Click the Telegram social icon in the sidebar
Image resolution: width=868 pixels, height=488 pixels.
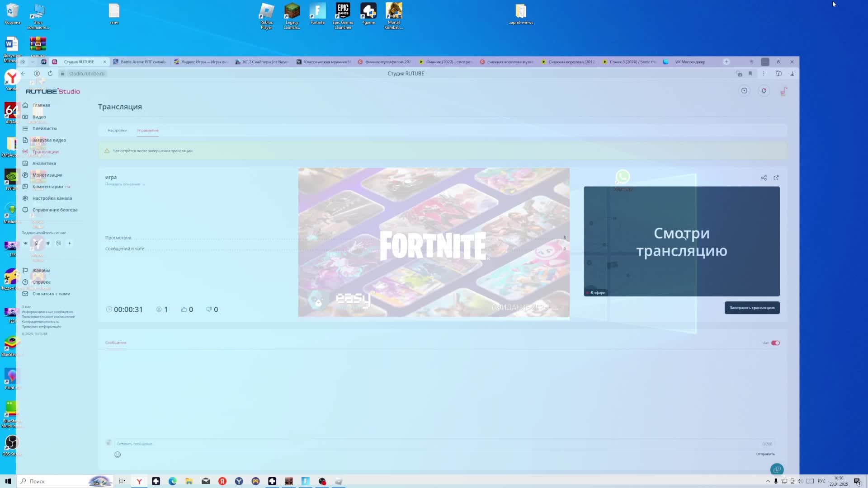point(47,243)
